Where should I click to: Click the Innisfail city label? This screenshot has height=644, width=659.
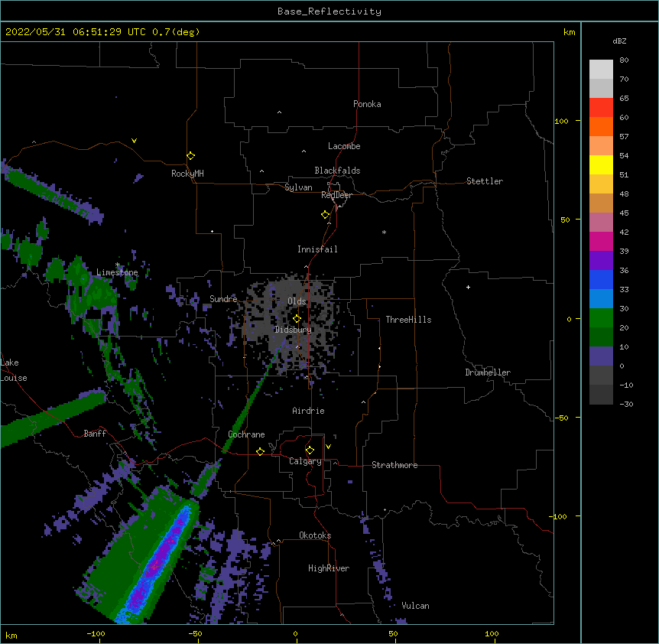tap(317, 249)
